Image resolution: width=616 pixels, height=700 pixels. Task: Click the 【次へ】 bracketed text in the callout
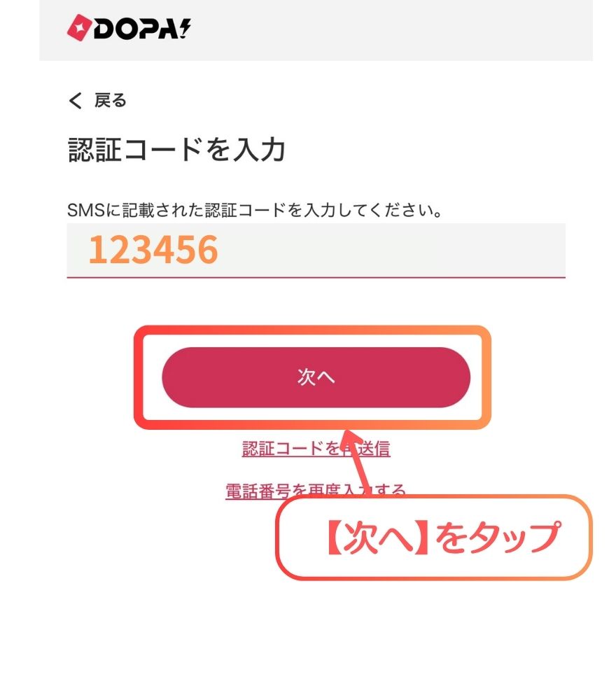(x=377, y=538)
